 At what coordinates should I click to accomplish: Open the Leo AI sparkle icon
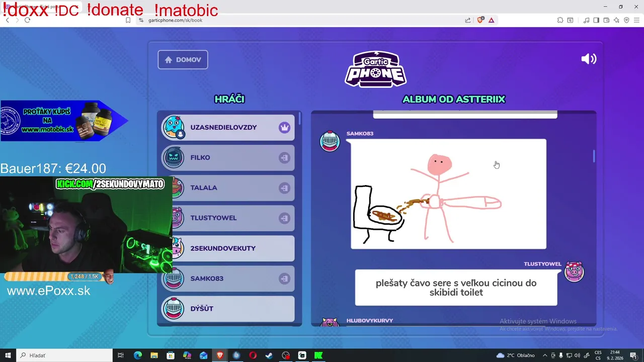click(616, 20)
